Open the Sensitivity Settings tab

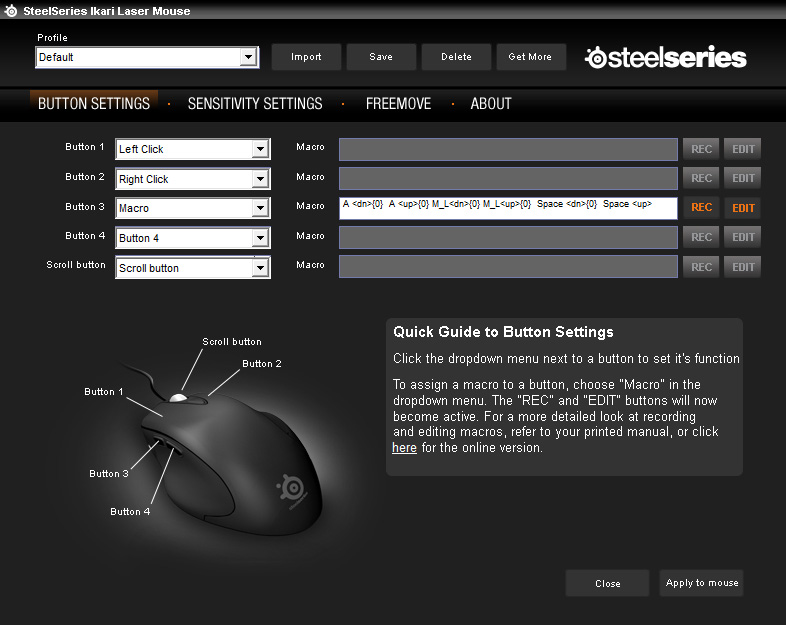click(255, 104)
